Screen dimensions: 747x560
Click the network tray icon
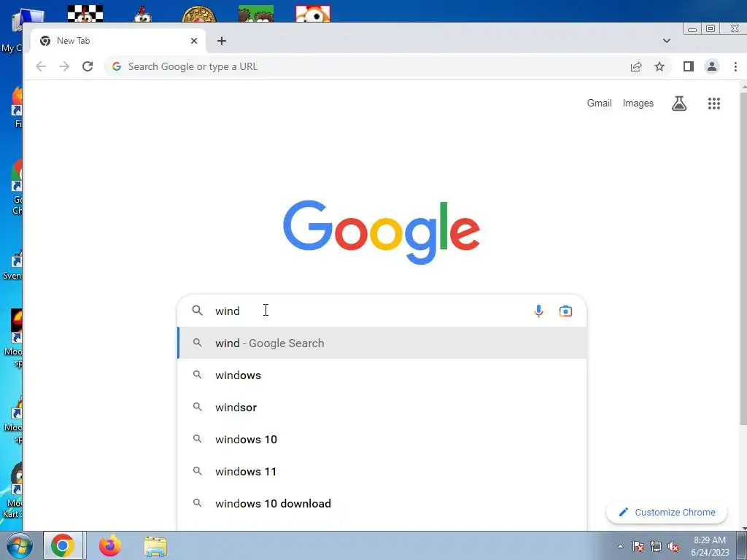click(656, 546)
